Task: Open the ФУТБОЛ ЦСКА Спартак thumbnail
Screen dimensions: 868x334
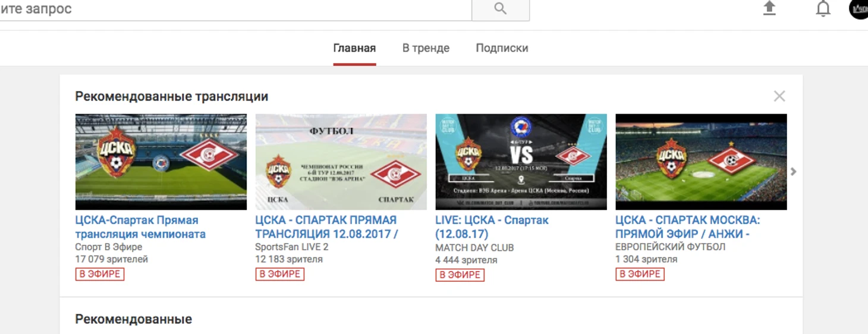Action: tap(341, 162)
